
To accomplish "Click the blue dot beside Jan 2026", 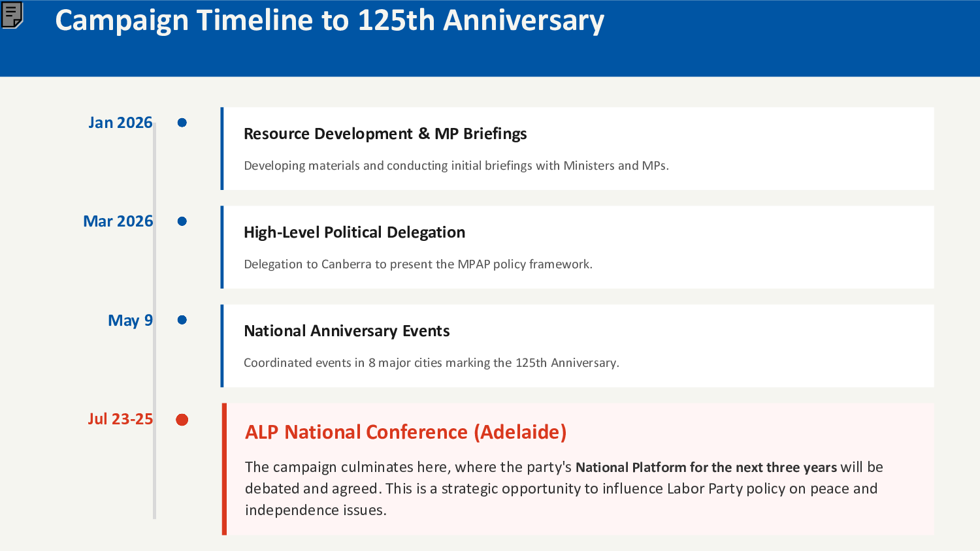I will 182,123.
